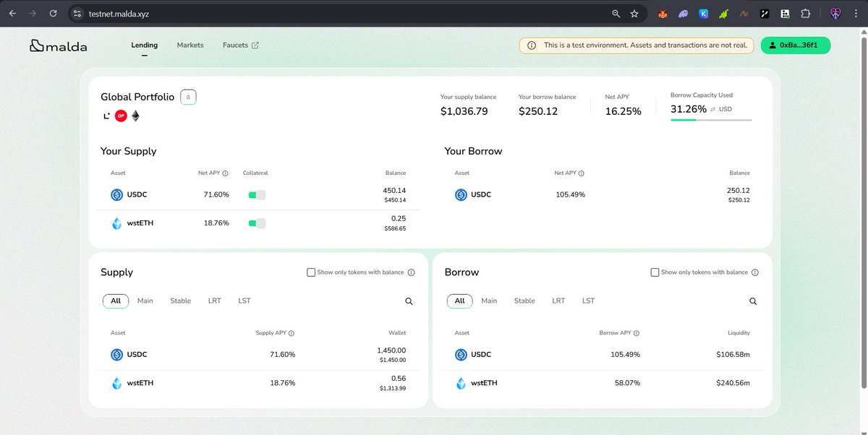Click Net APY info icon in Your Borrow

[x=582, y=173]
